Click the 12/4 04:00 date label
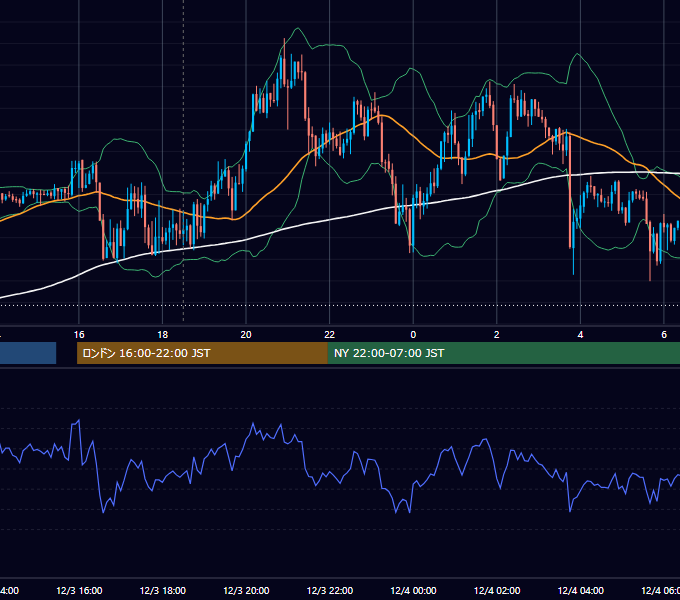The height and width of the screenshot is (600, 680). coord(581,591)
